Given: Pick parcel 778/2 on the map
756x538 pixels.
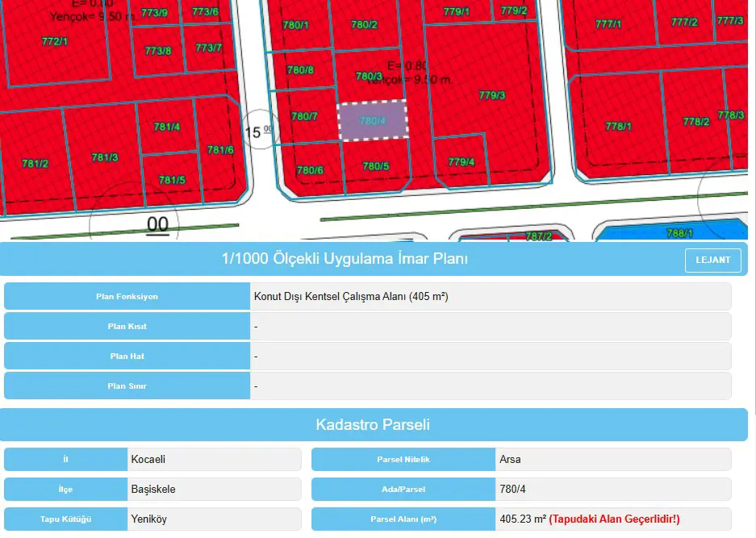Looking at the screenshot, I should 696,122.
